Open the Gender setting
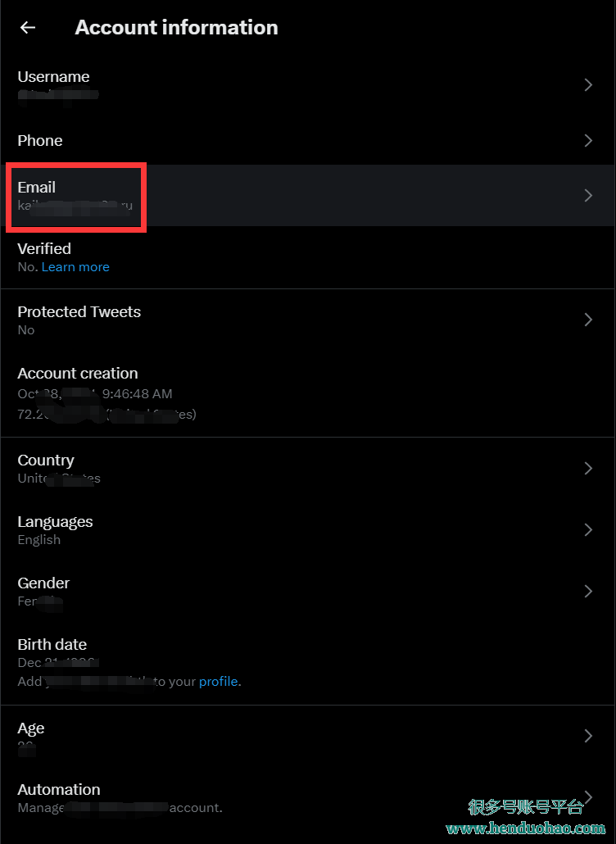The height and width of the screenshot is (844, 616). point(308,591)
